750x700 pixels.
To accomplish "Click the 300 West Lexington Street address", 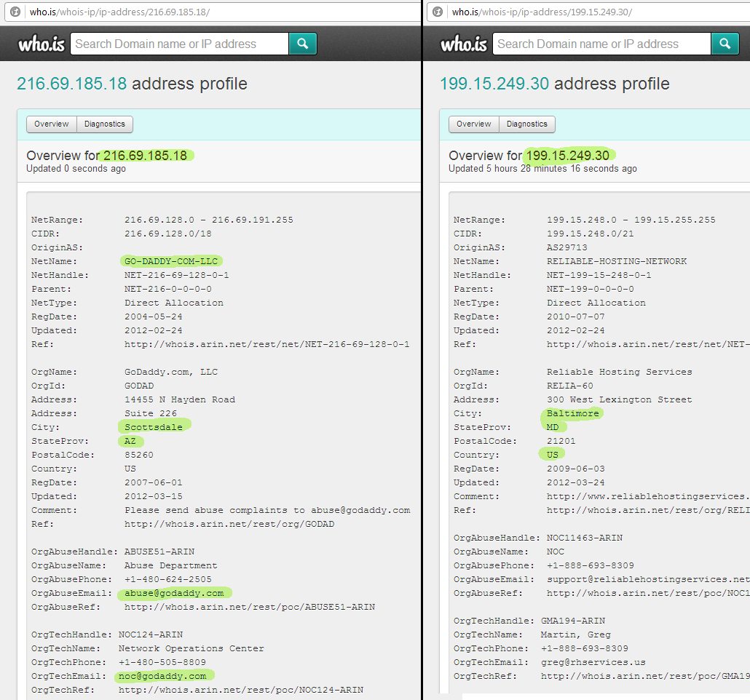I will coord(620,399).
